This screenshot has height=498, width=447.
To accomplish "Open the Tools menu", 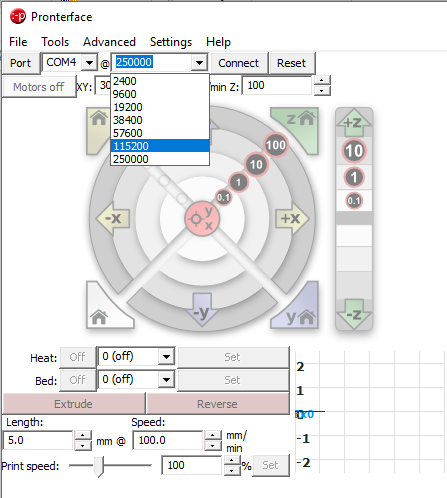I will point(55,42).
